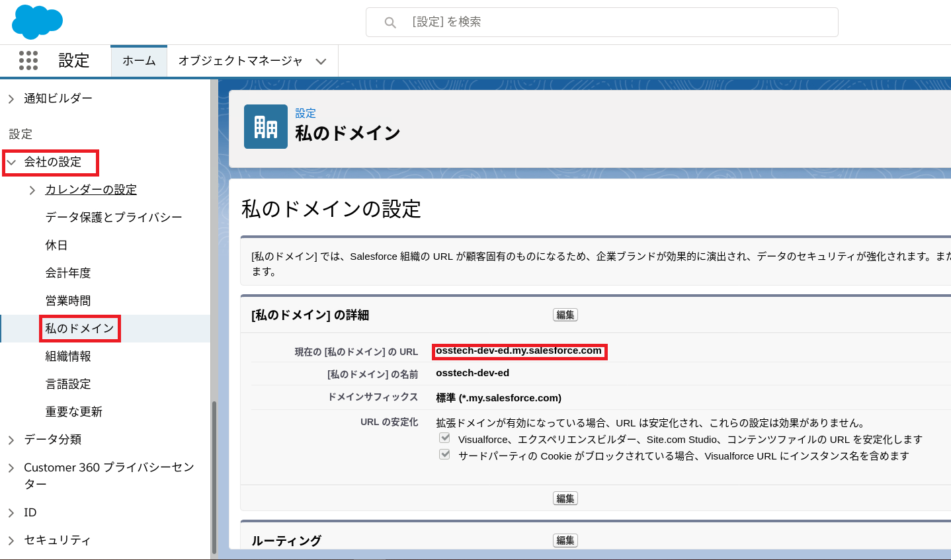The width and height of the screenshot is (951, 560).
Task: Click the 設定 breadcrumb link above 私のドメイン
Action: click(x=306, y=113)
